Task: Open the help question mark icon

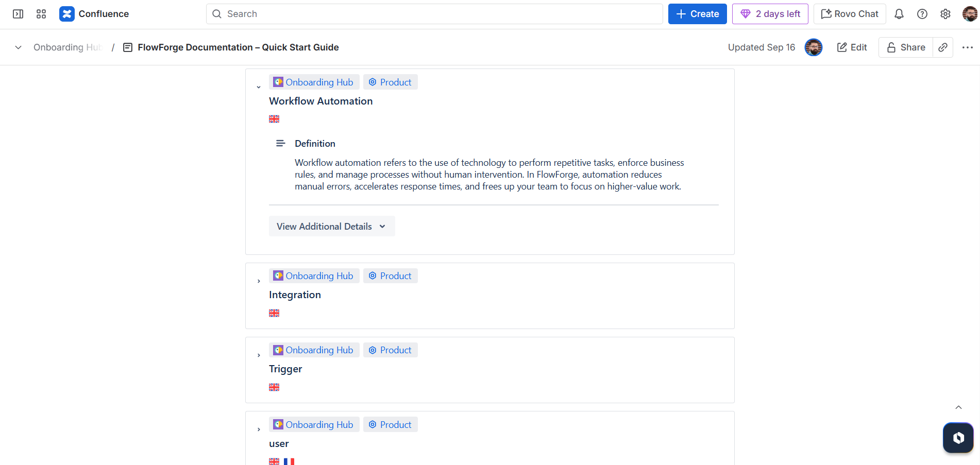Action: coord(922,14)
